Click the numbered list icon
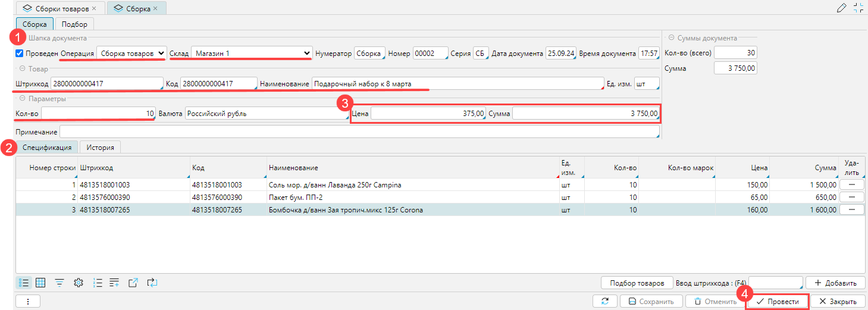The height and width of the screenshot is (310, 868). click(98, 283)
